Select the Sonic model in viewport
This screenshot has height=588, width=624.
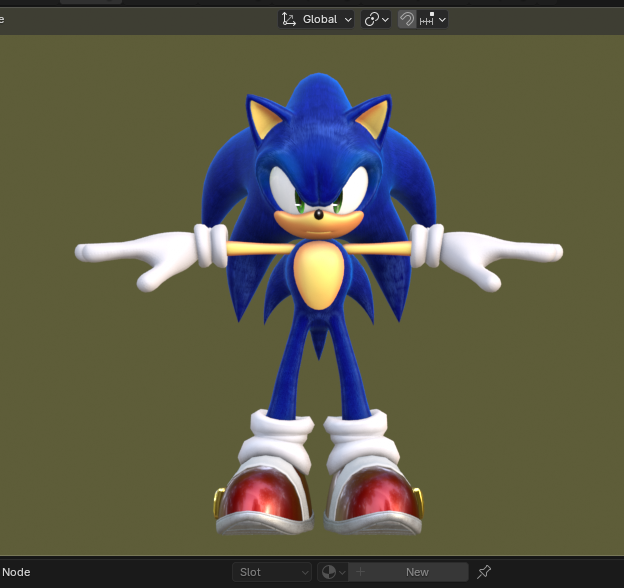[x=319, y=304]
